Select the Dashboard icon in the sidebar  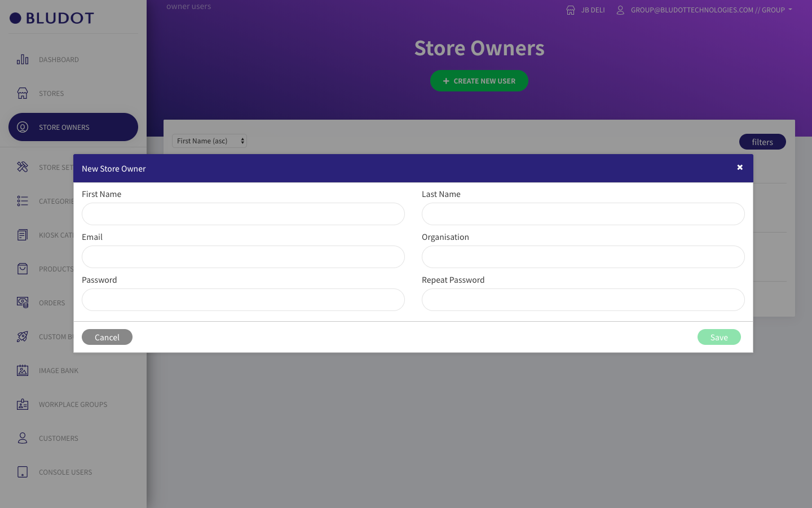coord(23,59)
